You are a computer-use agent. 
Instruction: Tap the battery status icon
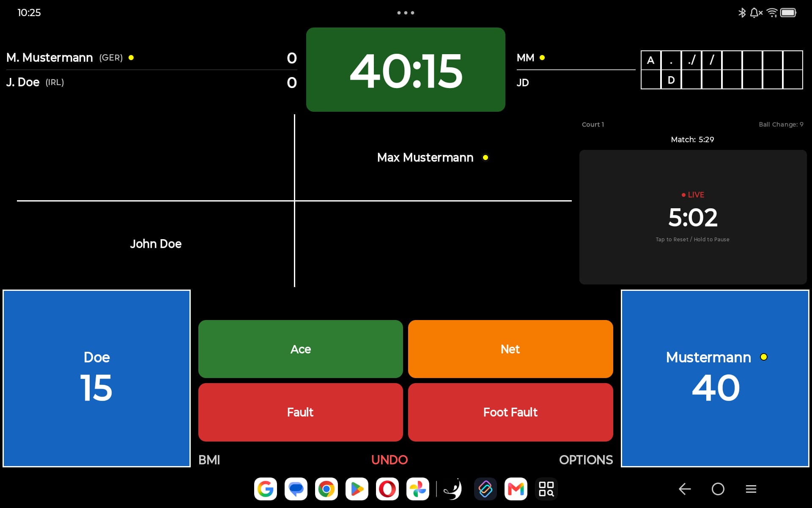pos(788,13)
